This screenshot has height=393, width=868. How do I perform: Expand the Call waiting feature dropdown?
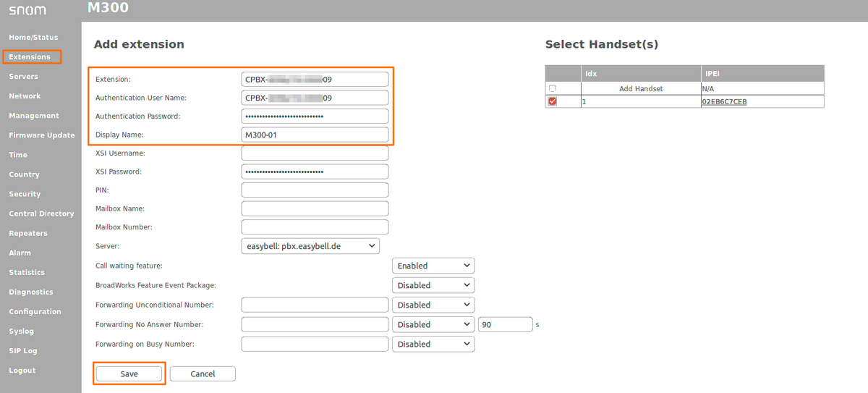click(433, 266)
